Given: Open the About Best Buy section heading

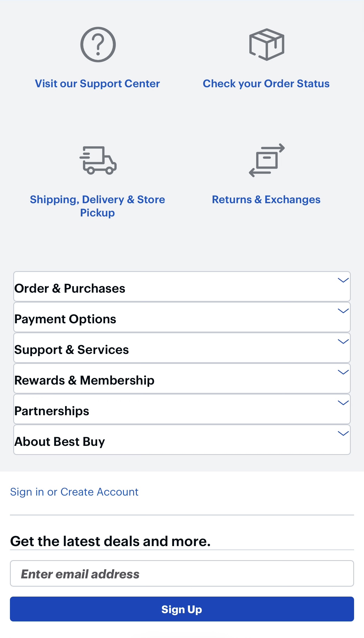Looking at the screenshot, I should (60, 442).
